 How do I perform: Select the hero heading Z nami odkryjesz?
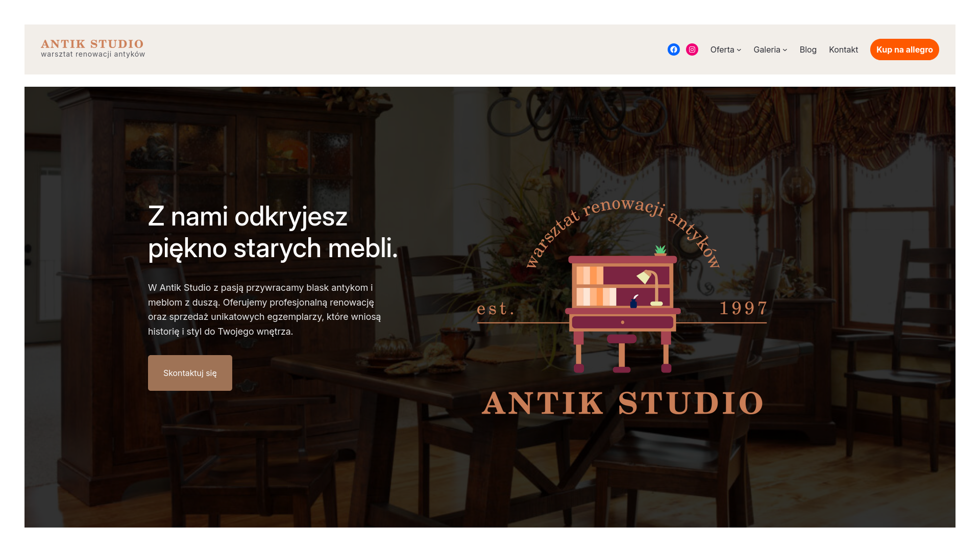coord(248,216)
